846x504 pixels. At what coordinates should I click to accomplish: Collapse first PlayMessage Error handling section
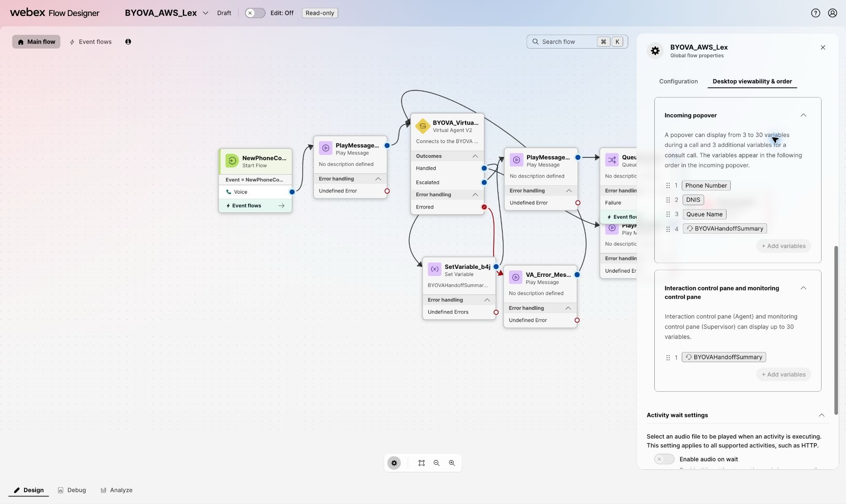tap(378, 179)
